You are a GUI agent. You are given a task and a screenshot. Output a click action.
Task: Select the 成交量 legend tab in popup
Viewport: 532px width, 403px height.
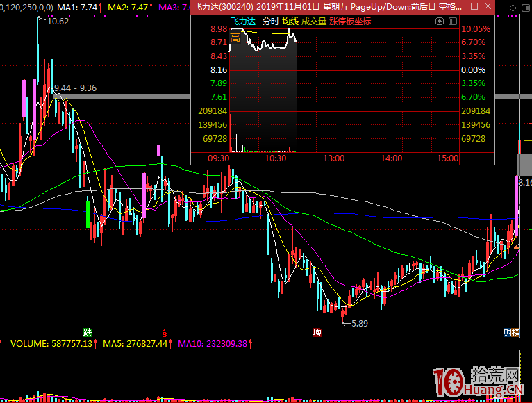(x=314, y=22)
